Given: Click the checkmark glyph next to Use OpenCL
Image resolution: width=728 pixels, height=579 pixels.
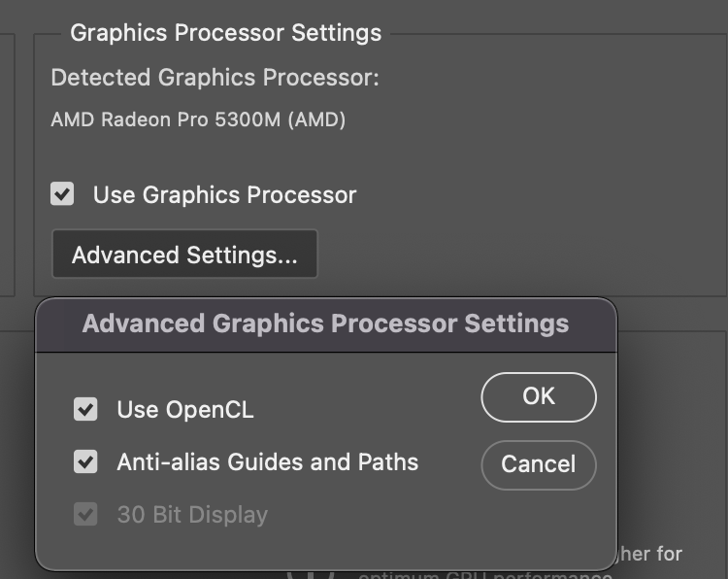Looking at the screenshot, I should coord(85,410).
